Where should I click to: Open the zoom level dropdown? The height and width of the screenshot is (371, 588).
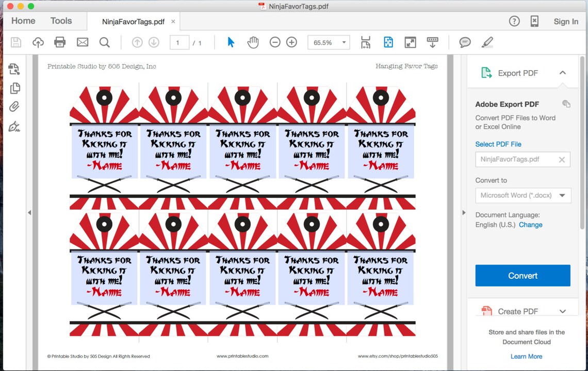pyautogui.click(x=329, y=42)
